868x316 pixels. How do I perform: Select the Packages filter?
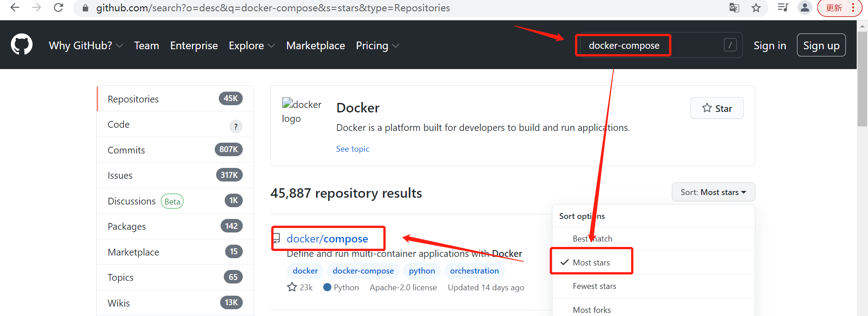click(x=175, y=226)
